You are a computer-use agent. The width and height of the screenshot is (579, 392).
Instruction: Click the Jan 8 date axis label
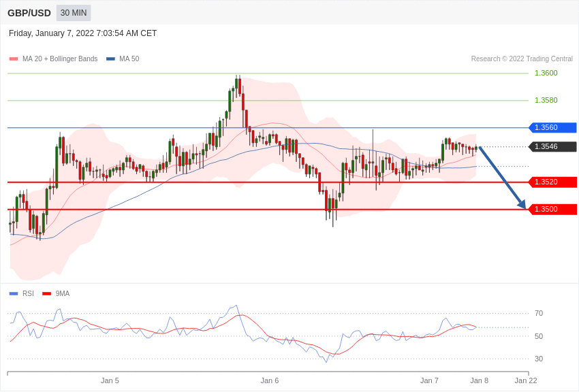click(x=480, y=380)
